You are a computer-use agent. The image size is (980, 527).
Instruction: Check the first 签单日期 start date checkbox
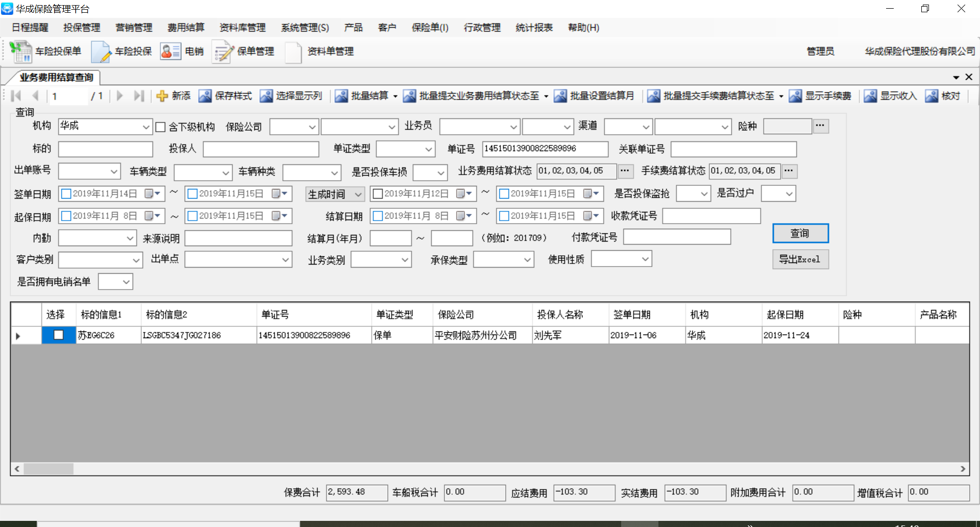(66, 194)
